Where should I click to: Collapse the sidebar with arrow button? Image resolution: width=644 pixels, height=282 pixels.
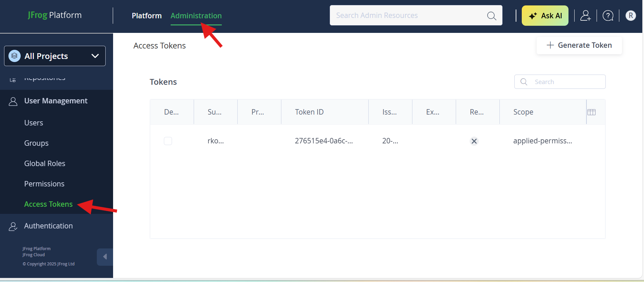coord(105,257)
